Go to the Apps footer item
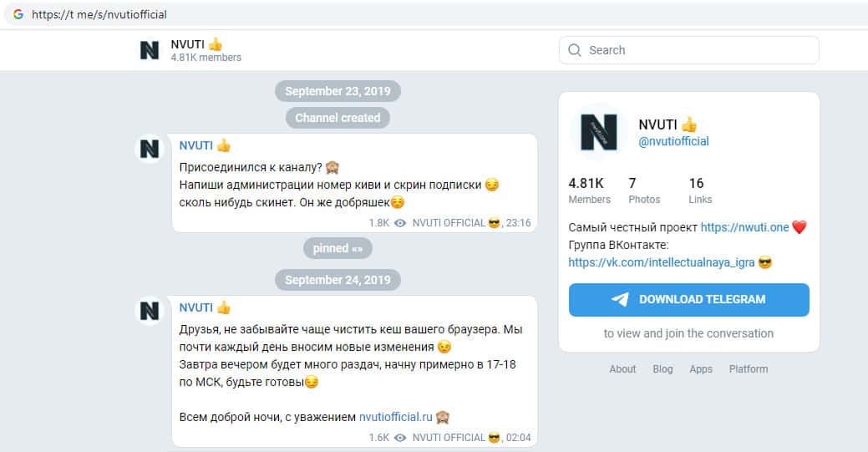 click(701, 369)
